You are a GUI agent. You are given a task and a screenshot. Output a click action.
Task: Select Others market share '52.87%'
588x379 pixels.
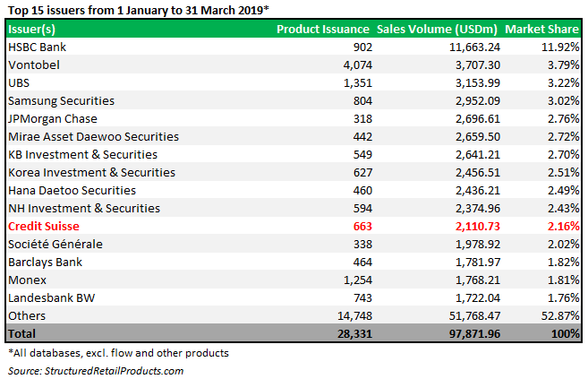pyautogui.click(x=560, y=316)
